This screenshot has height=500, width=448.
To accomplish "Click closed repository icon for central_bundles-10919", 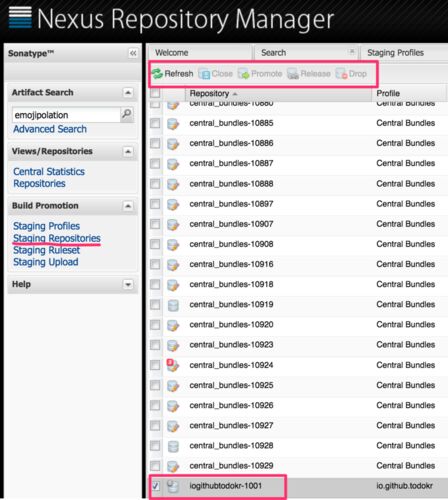I will point(173,305).
